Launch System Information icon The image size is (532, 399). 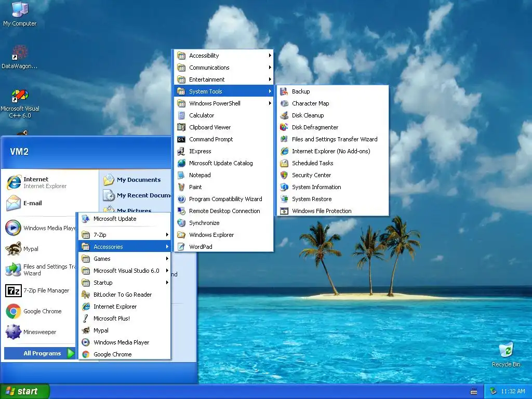point(284,187)
